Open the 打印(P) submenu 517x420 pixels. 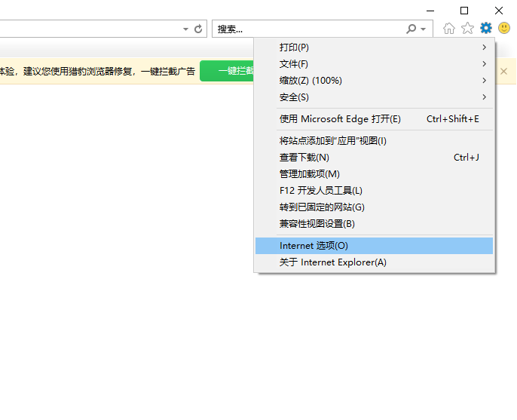pos(375,48)
